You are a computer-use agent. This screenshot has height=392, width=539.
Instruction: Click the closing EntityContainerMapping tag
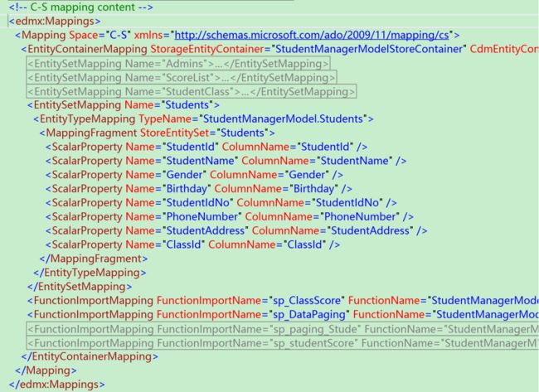coord(90,356)
